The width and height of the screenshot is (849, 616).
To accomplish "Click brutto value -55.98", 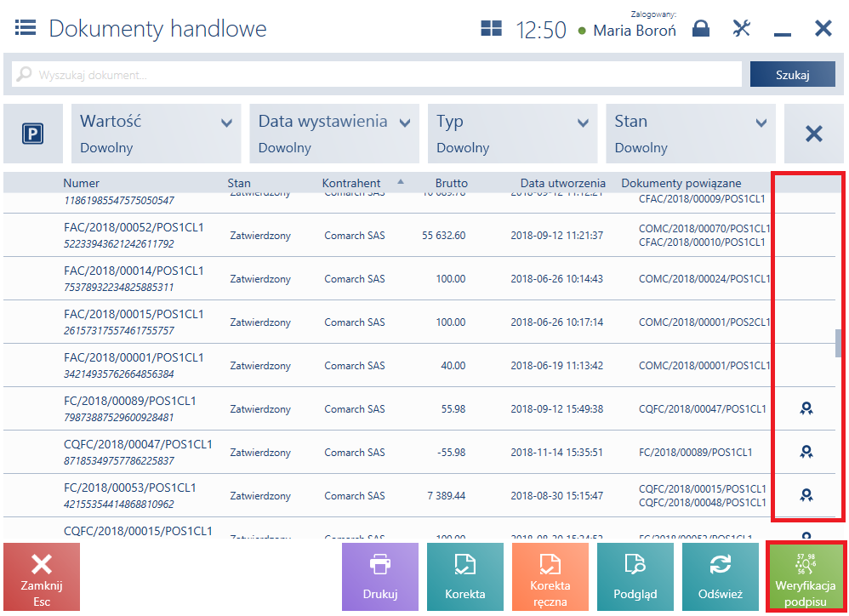I will tap(451, 452).
